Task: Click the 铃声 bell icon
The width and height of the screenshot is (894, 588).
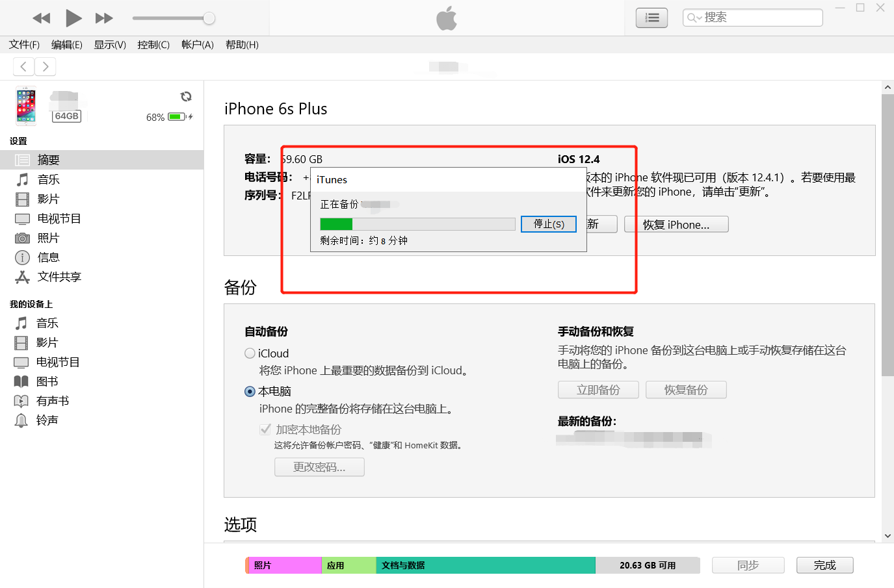Action: pyautogui.click(x=21, y=420)
